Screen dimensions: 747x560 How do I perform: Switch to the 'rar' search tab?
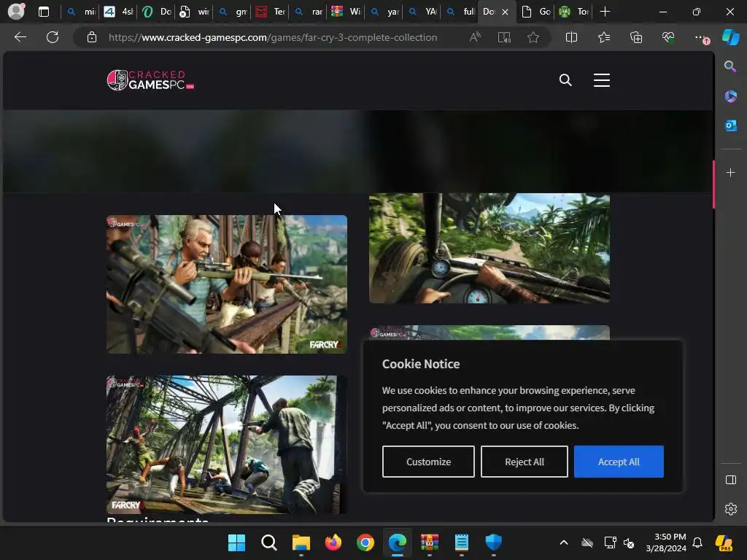click(x=308, y=12)
